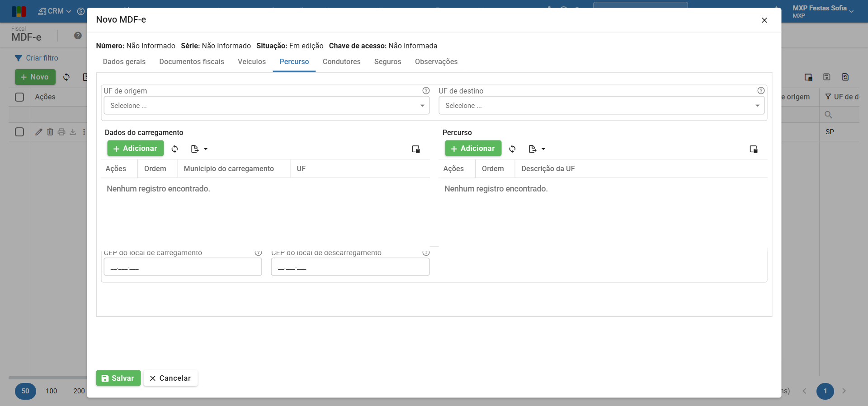Viewport: 868px width, 406px height.
Task: Open the CRM module dropdown
Action: [x=55, y=11]
